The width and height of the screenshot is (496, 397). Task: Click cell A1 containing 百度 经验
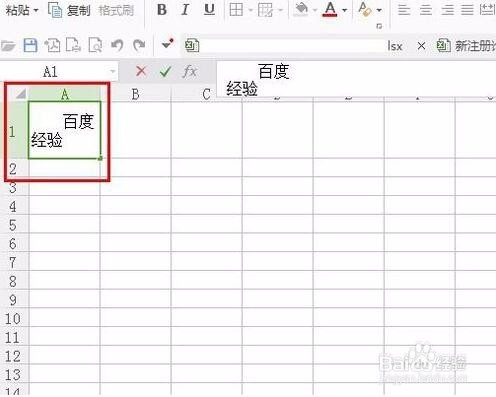pos(65,130)
